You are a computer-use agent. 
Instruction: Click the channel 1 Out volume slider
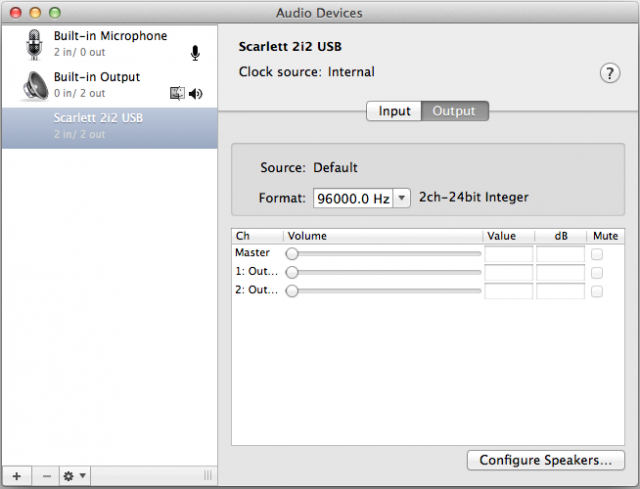pos(383,272)
